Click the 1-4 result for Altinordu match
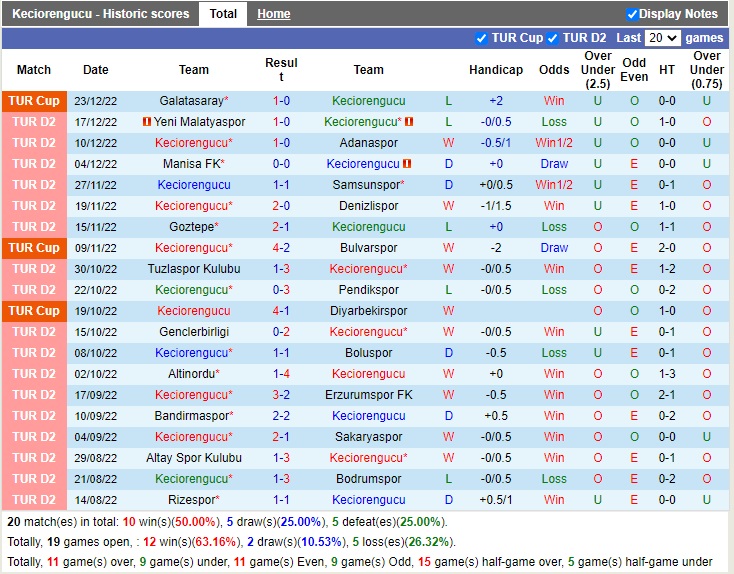Screen dimensions: 734x574 coord(281,374)
